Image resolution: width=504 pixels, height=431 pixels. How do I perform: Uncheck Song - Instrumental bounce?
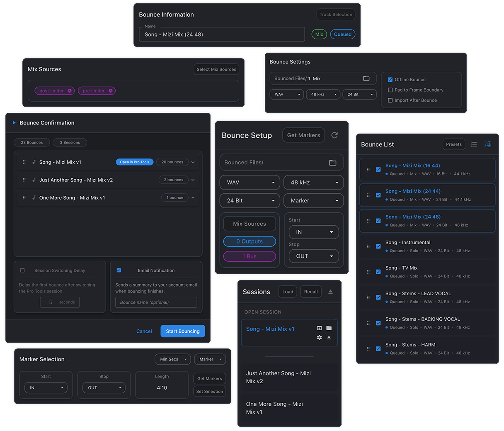coord(378,246)
